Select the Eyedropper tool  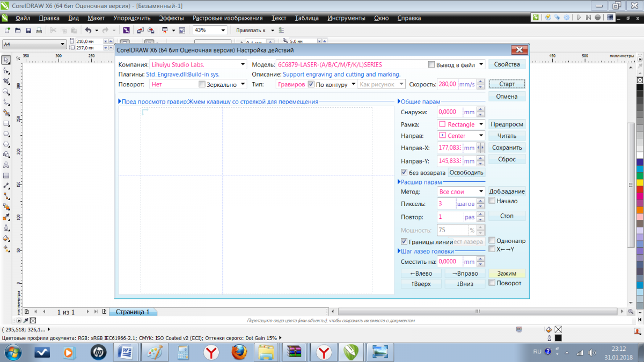coord(6,217)
